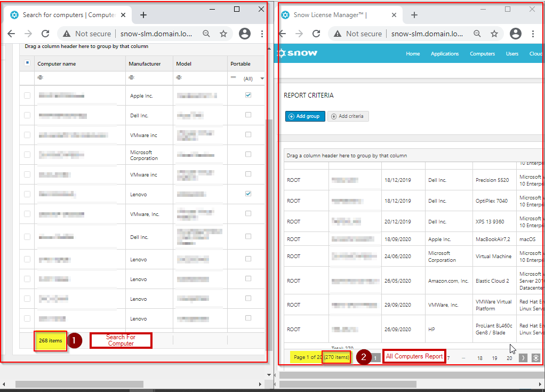The height and width of the screenshot is (392, 545).
Task: Open profile menu in left browser window
Action: 245,34
